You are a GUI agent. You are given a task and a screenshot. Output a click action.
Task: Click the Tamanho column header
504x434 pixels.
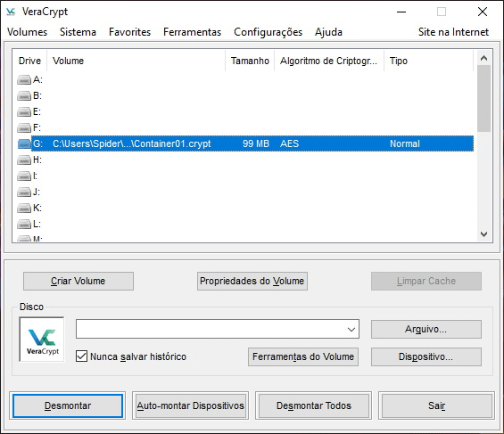click(x=250, y=61)
